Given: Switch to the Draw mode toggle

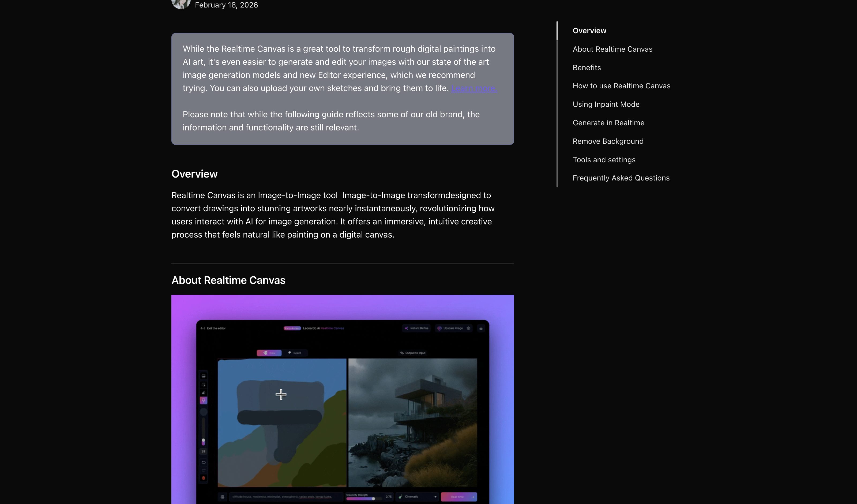Looking at the screenshot, I should pos(269,353).
